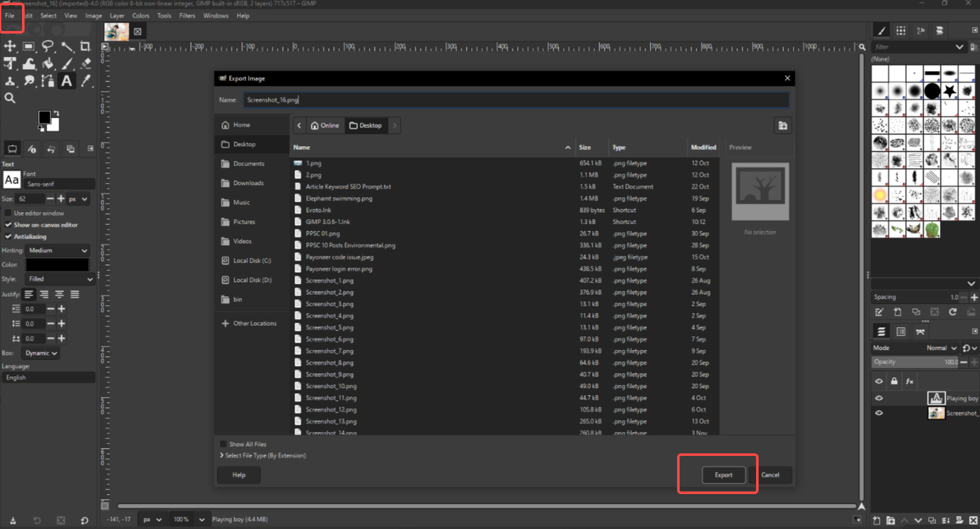Open the Hinting dropdown showing Medium

point(57,250)
